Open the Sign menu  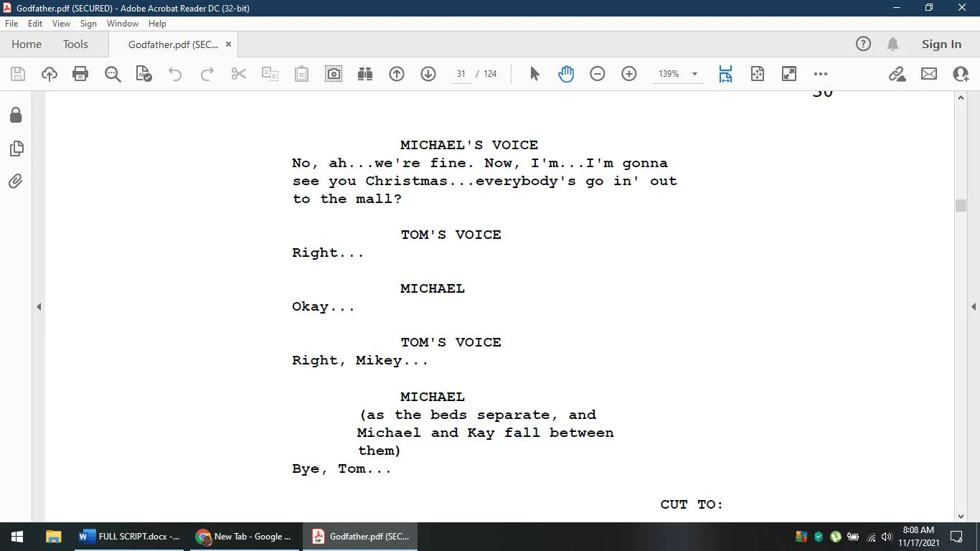coord(88,24)
